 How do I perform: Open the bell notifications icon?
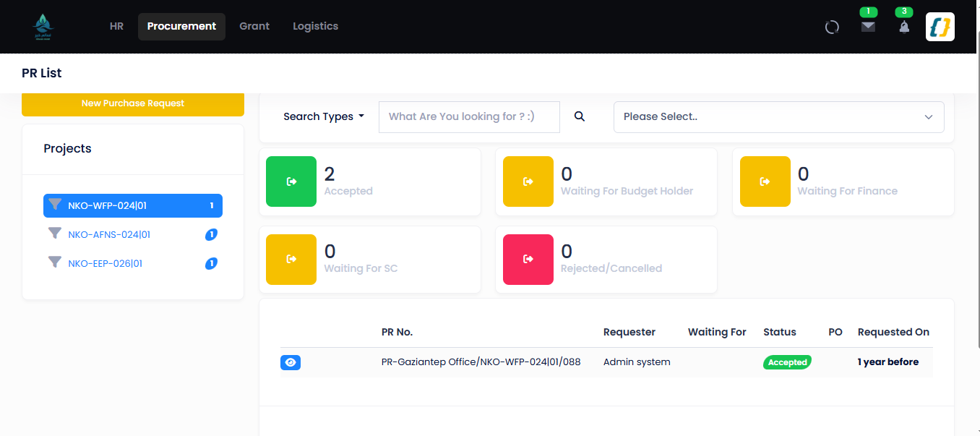click(x=904, y=27)
